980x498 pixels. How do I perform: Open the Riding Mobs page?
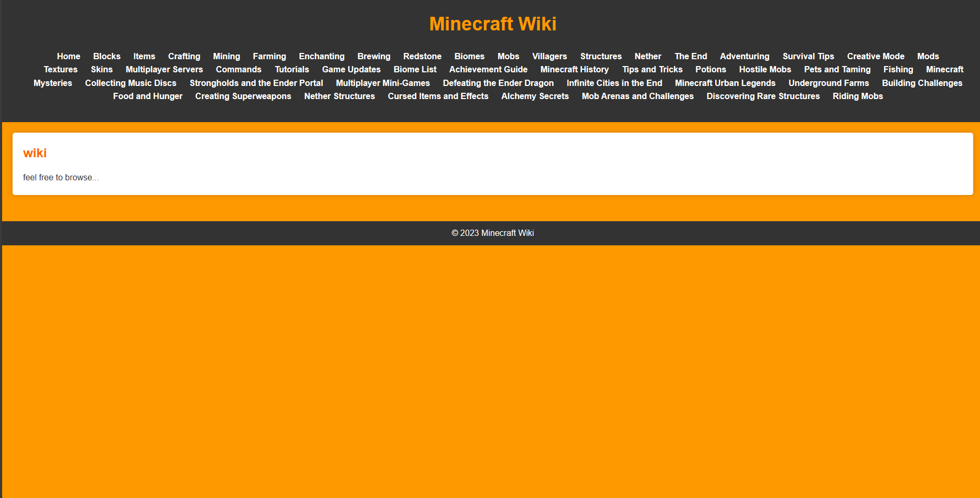(x=858, y=96)
